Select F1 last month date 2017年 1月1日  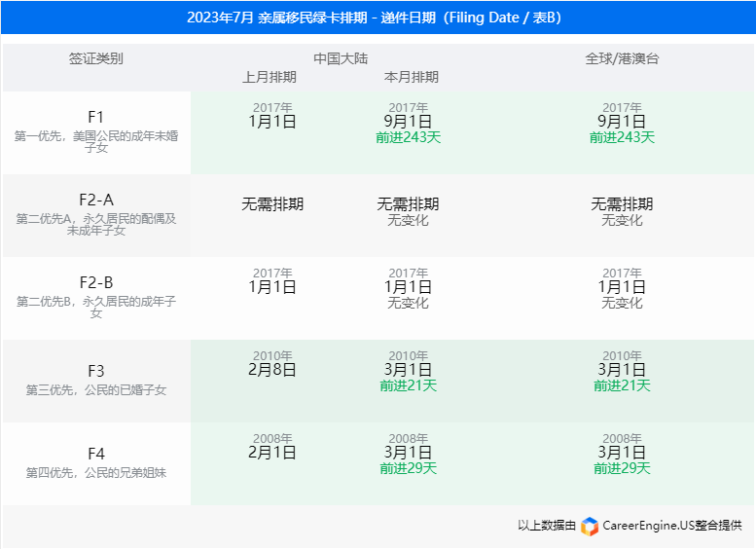(x=272, y=115)
